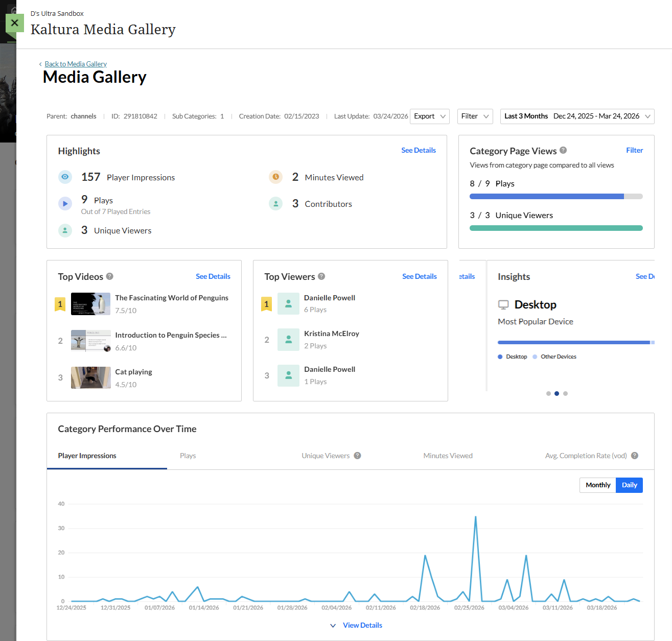The height and width of the screenshot is (641, 672).
Task: Open help icon beside Unique Viewers tab
Action: tap(358, 456)
